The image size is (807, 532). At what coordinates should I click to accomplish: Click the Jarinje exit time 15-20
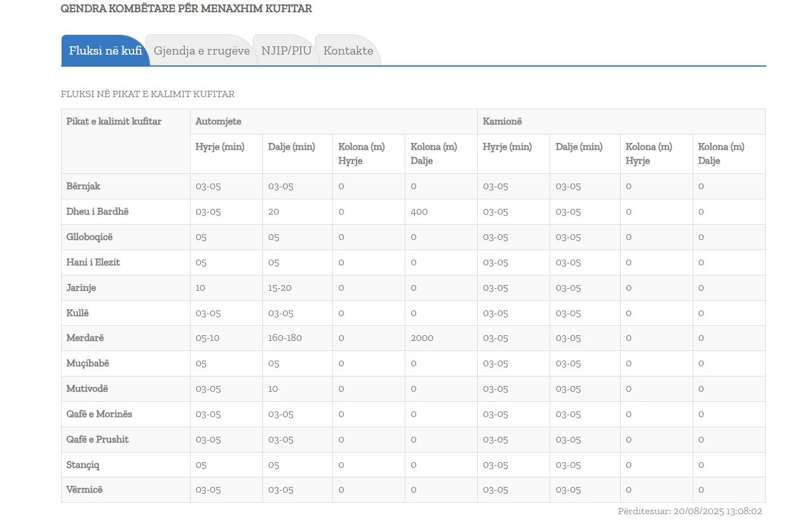[280, 288]
